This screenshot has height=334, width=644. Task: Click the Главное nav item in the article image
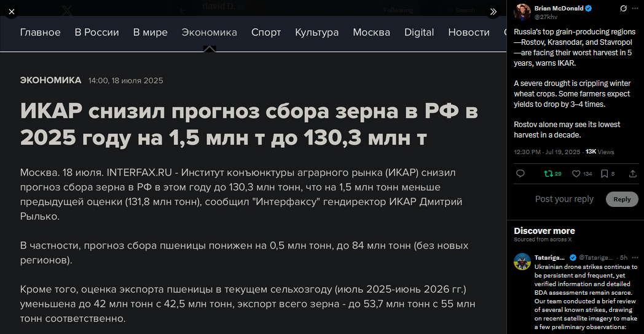(x=41, y=33)
